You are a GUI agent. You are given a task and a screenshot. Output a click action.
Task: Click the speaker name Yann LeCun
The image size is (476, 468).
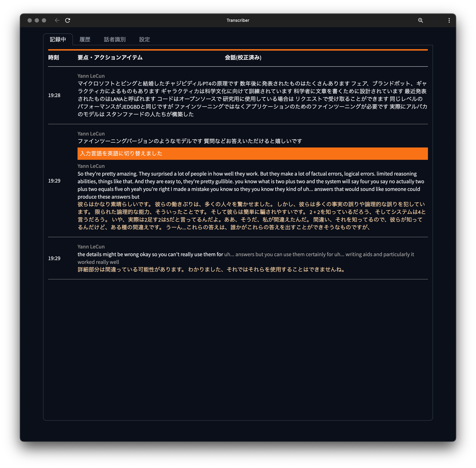click(91, 76)
